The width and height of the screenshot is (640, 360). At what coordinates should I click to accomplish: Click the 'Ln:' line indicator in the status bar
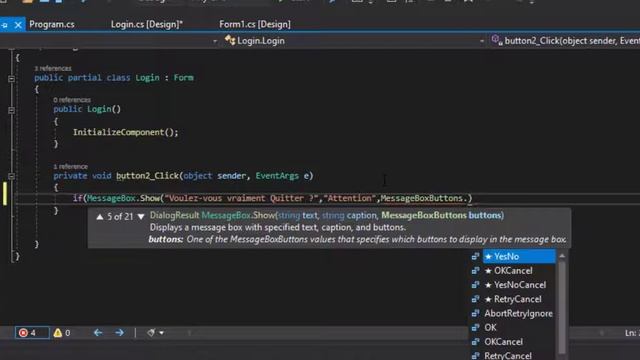(632, 333)
